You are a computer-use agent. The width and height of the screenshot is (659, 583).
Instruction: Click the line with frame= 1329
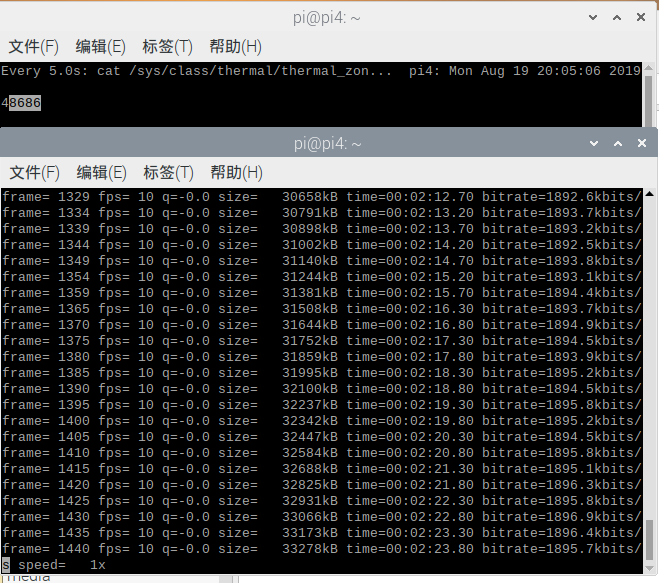322,197
